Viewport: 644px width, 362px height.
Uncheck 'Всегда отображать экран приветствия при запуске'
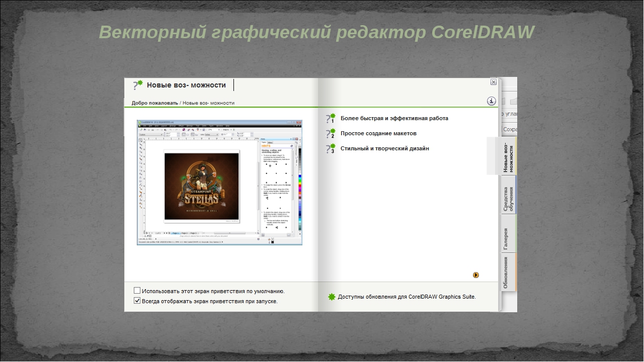pyautogui.click(x=137, y=301)
